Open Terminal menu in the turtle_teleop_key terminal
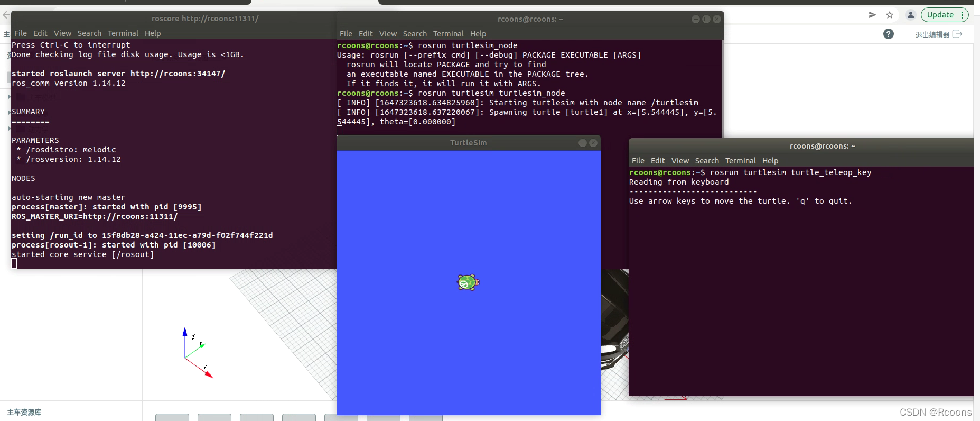 click(741, 161)
